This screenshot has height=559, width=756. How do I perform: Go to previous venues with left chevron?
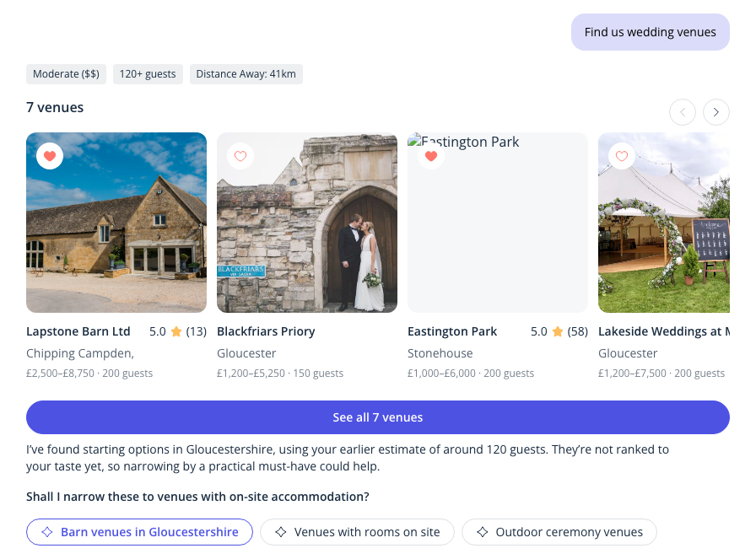point(683,112)
